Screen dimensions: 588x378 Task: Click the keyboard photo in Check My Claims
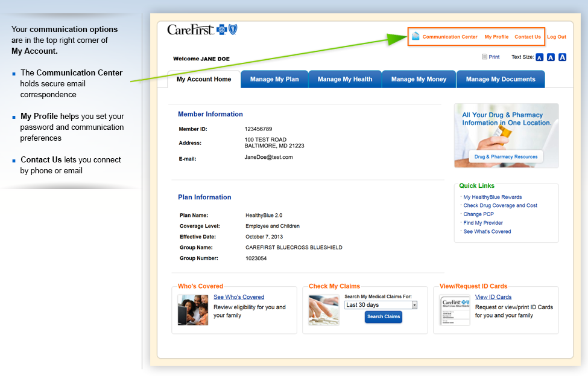(x=324, y=310)
